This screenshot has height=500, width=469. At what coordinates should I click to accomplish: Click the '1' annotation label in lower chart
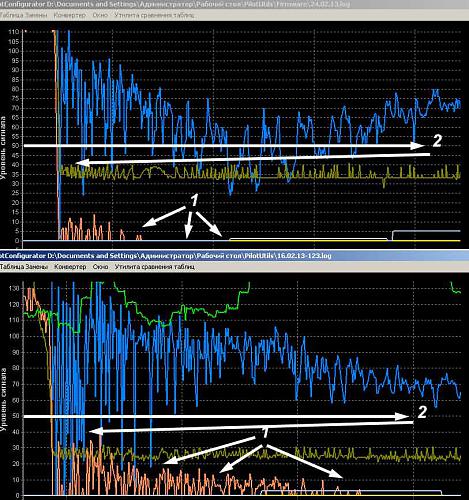tap(264, 433)
